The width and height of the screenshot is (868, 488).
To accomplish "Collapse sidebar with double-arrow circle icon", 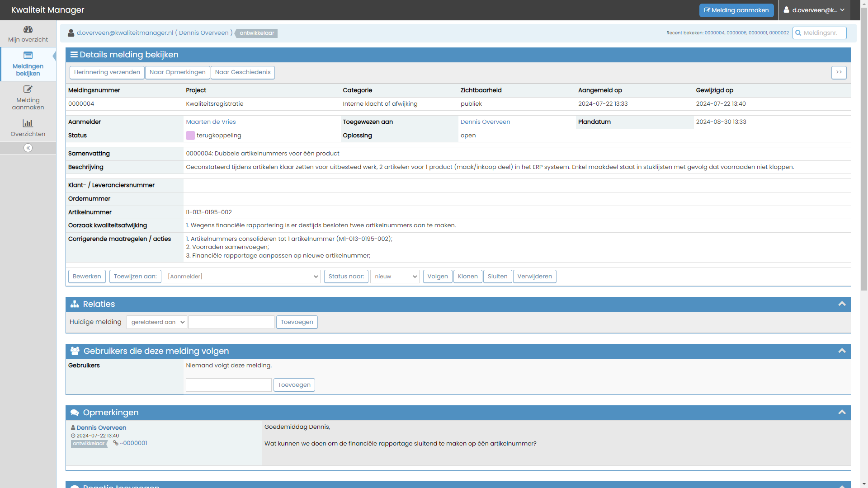I will click(x=28, y=148).
